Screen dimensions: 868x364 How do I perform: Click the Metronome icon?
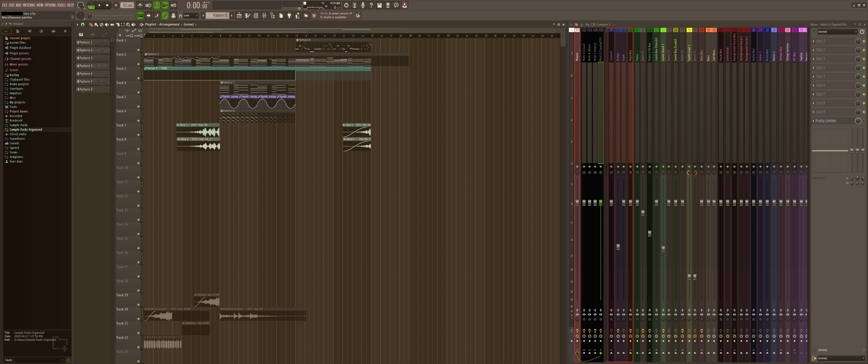[140, 5]
